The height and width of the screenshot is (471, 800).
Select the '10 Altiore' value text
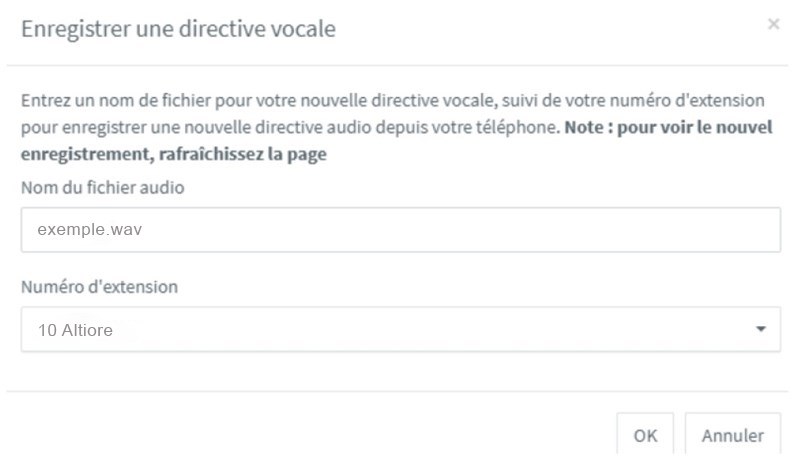coord(75,330)
